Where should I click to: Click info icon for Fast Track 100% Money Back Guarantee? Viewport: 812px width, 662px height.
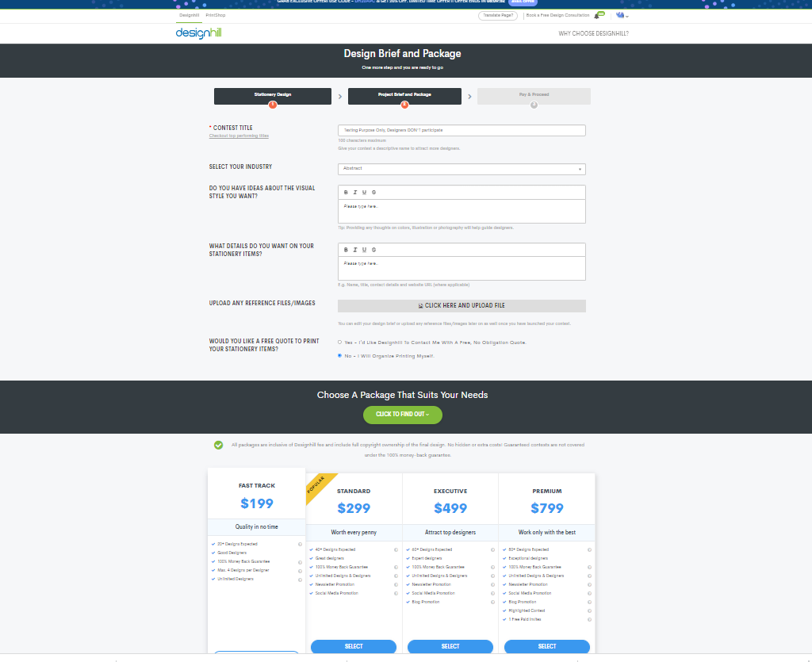pyautogui.click(x=300, y=562)
